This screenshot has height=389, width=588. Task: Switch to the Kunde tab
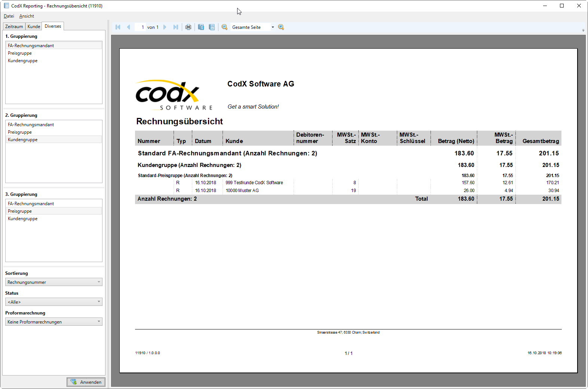coord(34,27)
